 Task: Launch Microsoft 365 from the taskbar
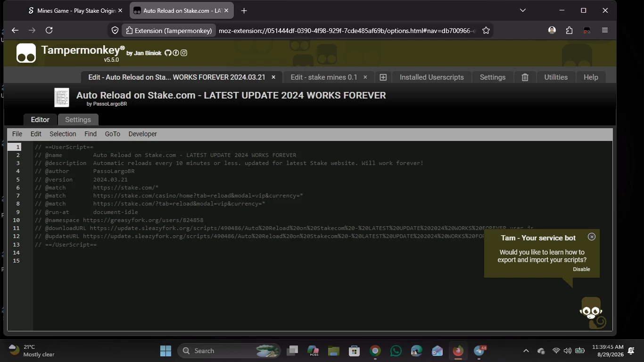pyautogui.click(x=313, y=351)
